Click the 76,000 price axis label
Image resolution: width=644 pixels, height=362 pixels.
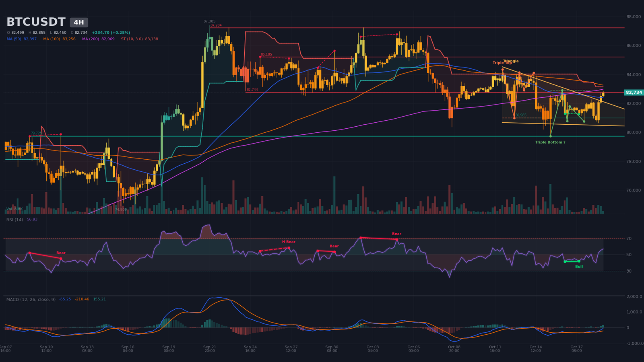[634, 190]
